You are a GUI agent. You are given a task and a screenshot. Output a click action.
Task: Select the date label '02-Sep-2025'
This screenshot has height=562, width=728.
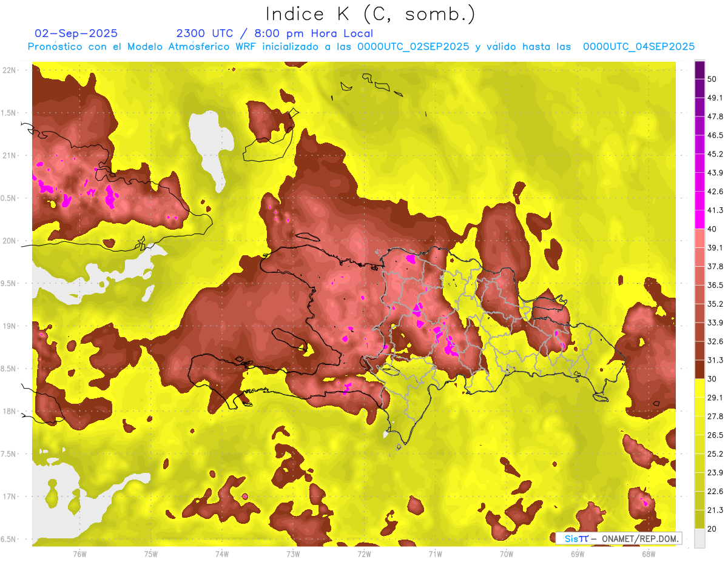76,33
